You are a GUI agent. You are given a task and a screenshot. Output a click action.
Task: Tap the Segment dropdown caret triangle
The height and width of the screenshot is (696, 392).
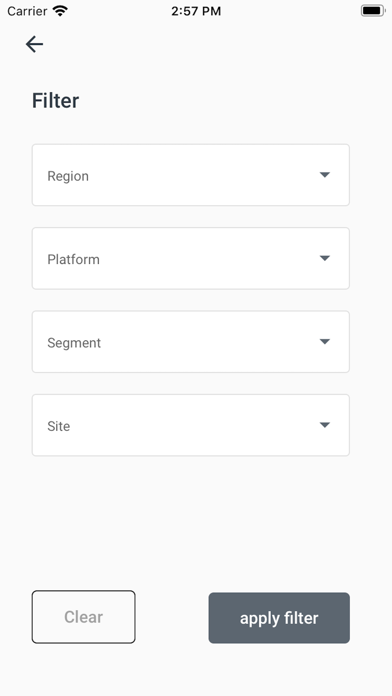325,342
